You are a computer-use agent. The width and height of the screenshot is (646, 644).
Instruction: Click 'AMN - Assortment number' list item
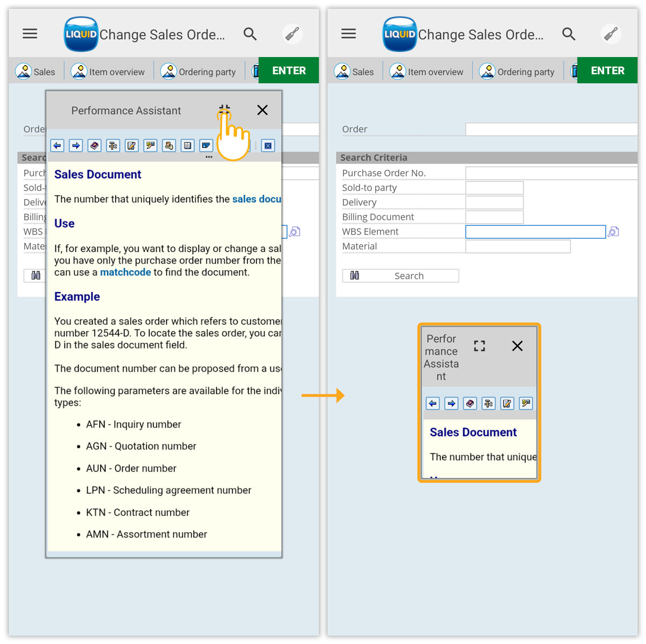[146, 534]
